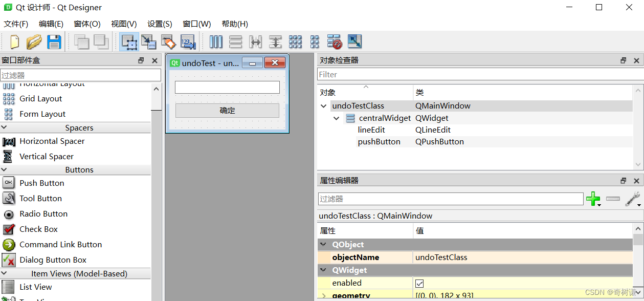Apply the Lay Out in a Grid icon
Image resolution: width=644 pixels, height=301 pixels.
tap(296, 41)
